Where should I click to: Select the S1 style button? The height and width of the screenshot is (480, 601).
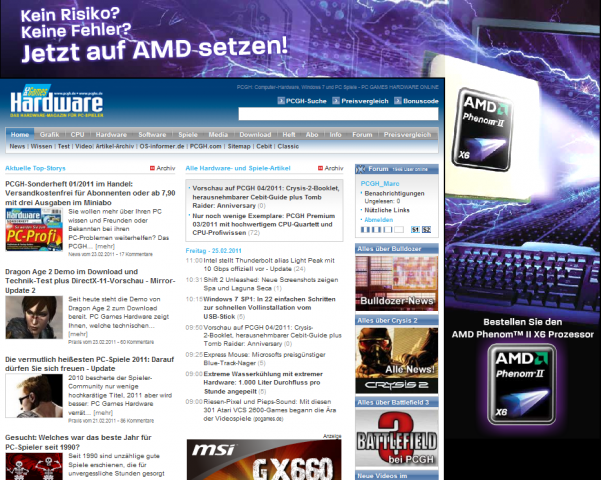click(x=415, y=230)
